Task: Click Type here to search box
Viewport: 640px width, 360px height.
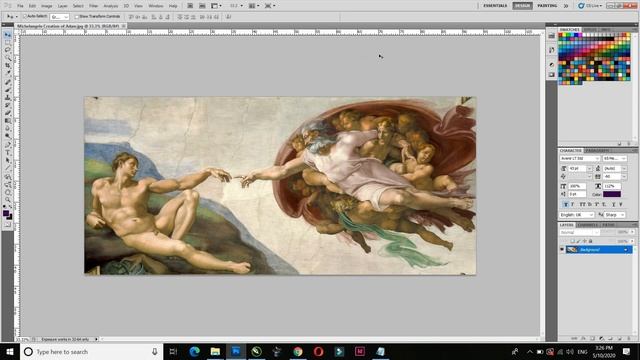Action: 92,351
